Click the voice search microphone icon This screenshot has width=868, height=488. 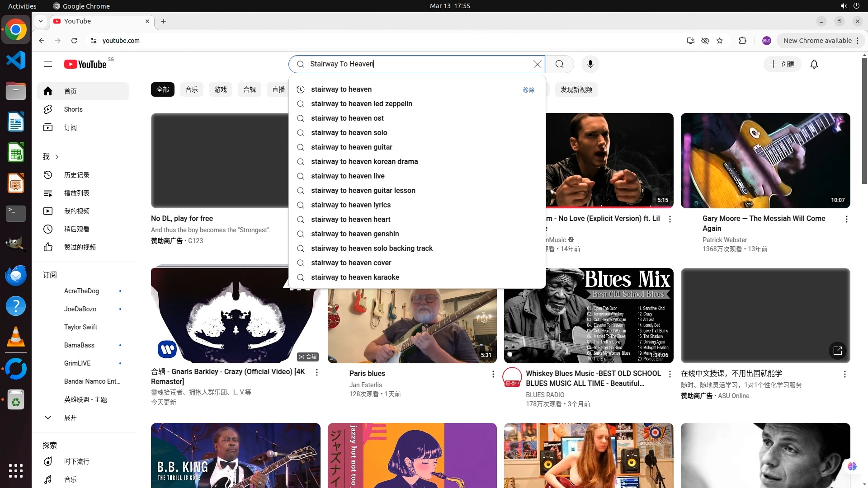pyautogui.click(x=590, y=64)
